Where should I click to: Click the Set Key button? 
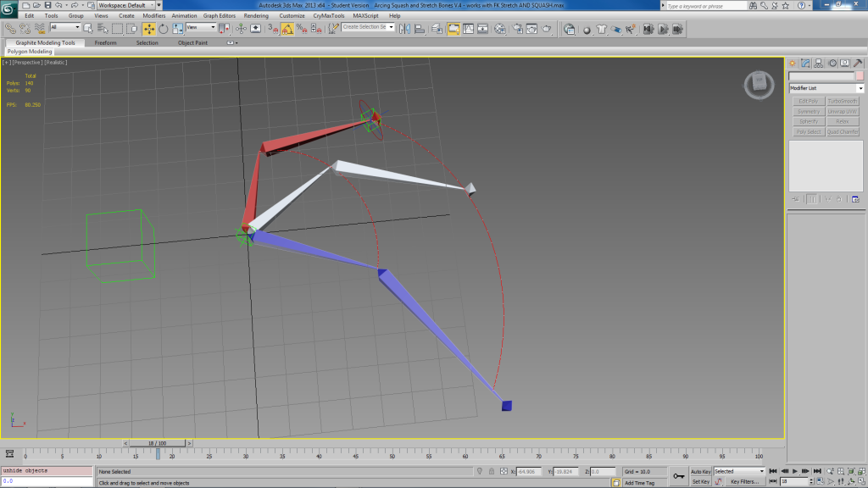tap(700, 481)
